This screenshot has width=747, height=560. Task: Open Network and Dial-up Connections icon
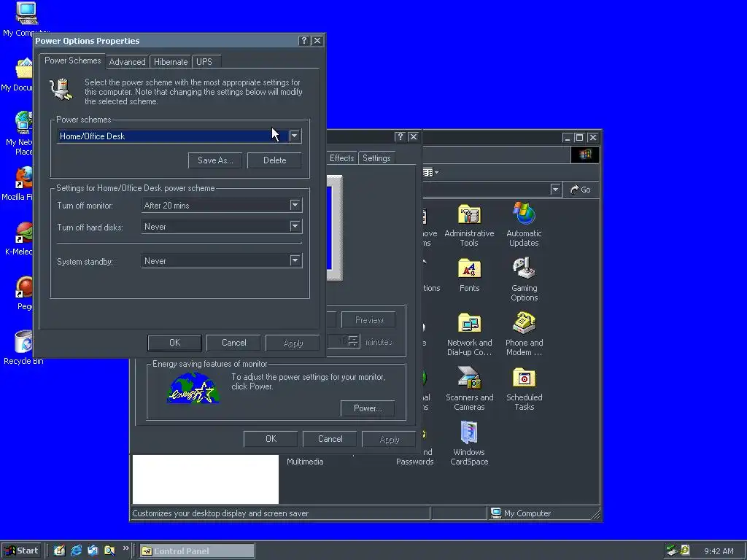(469, 334)
